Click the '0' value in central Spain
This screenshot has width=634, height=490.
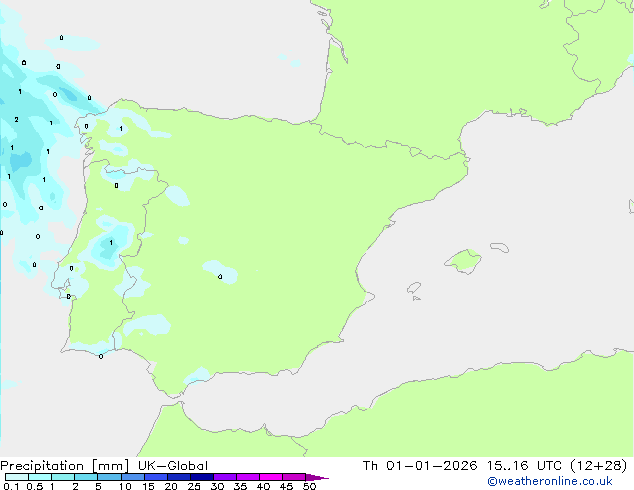[220, 277]
